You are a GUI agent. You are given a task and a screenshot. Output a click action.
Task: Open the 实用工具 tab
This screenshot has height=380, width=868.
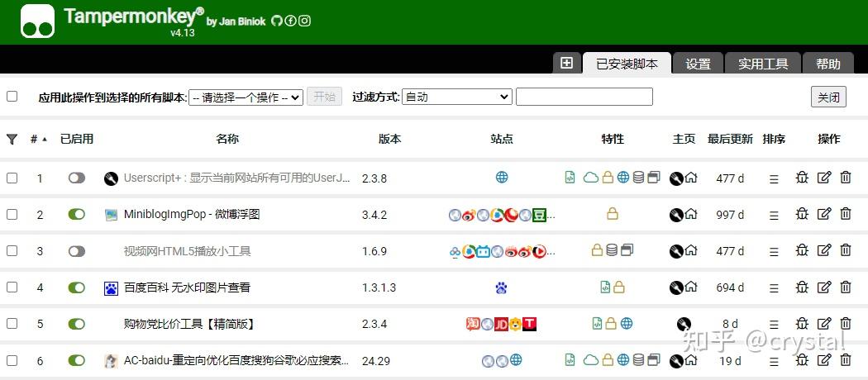point(763,64)
